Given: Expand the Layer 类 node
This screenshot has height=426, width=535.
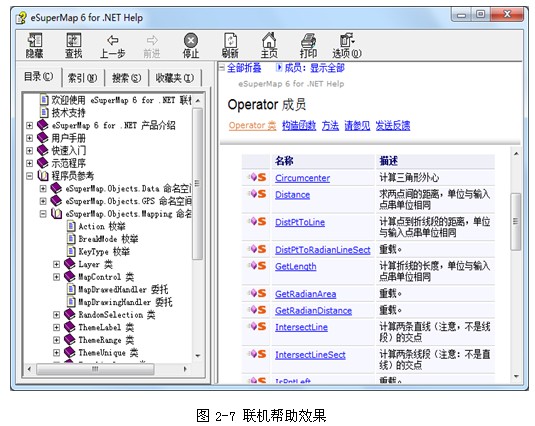Looking at the screenshot, I should (x=57, y=264).
